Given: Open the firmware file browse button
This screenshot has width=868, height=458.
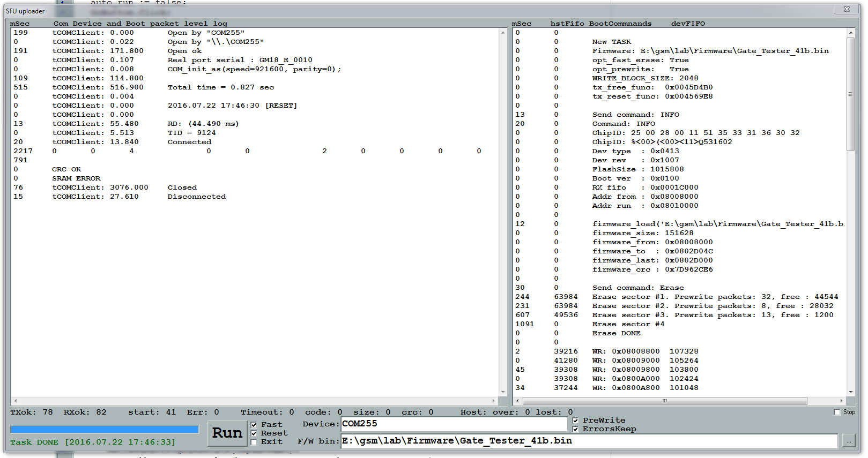Looking at the screenshot, I should [849, 441].
